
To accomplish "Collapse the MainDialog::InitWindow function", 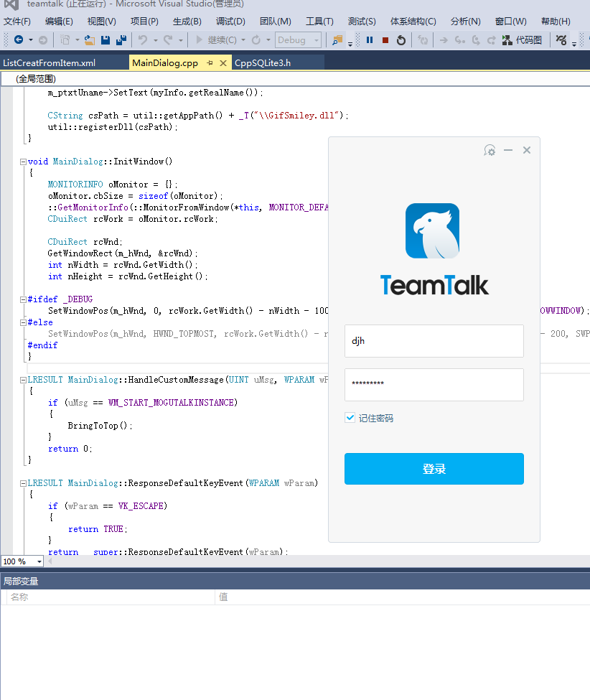I will click(23, 162).
